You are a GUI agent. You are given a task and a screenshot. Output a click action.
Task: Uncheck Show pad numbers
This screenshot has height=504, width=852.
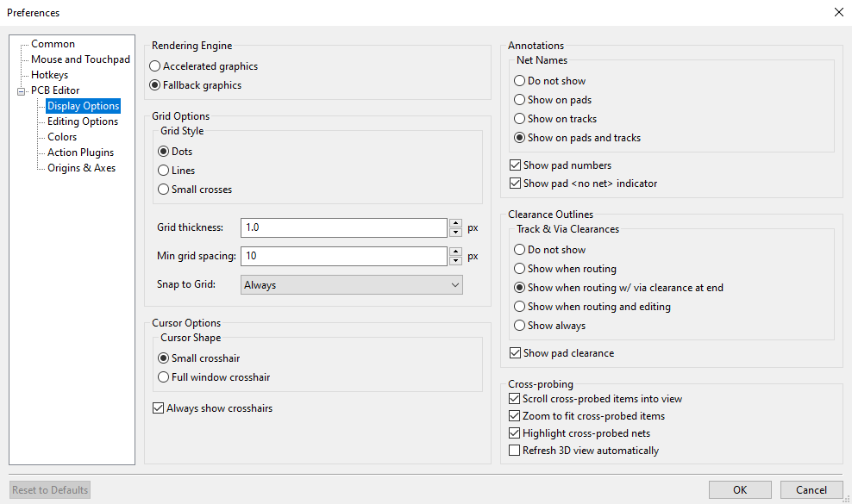coord(514,165)
